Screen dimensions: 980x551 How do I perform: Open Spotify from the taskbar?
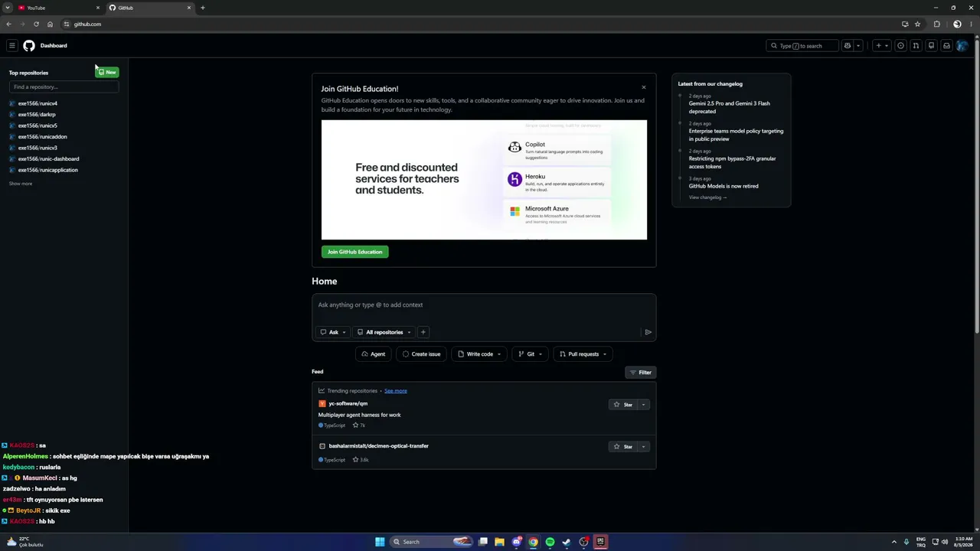(x=550, y=542)
